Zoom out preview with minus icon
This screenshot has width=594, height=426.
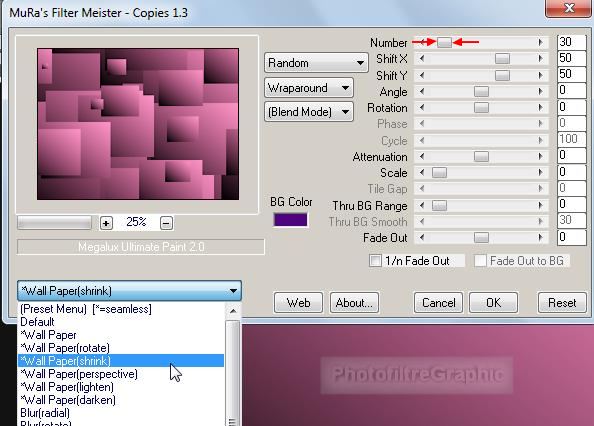pos(166,223)
